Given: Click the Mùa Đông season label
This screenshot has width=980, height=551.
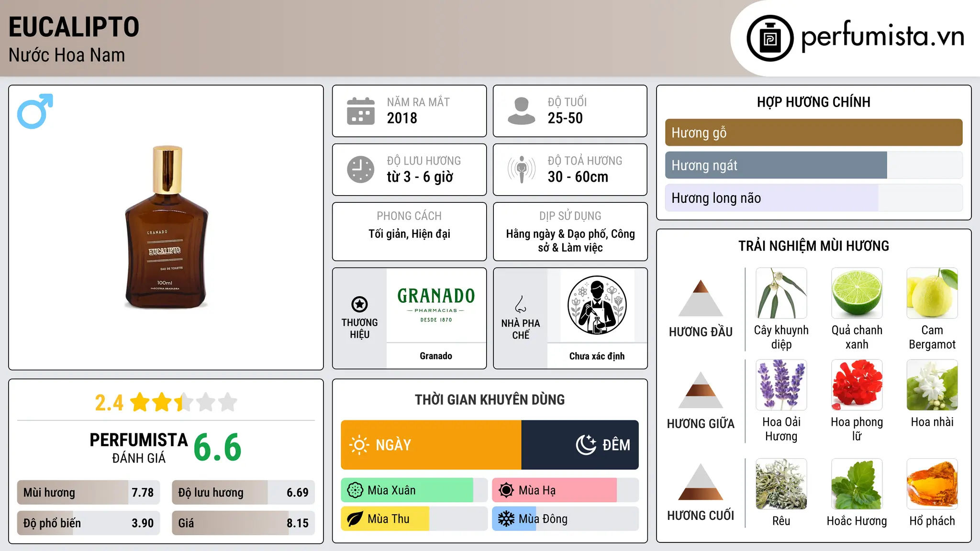Looking at the screenshot, I should (x=543, y=519).
